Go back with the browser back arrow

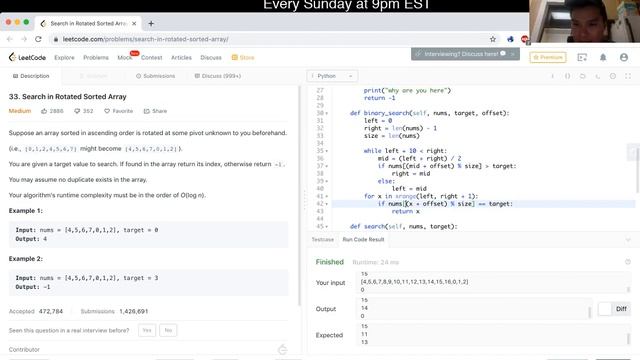point(10,39)
